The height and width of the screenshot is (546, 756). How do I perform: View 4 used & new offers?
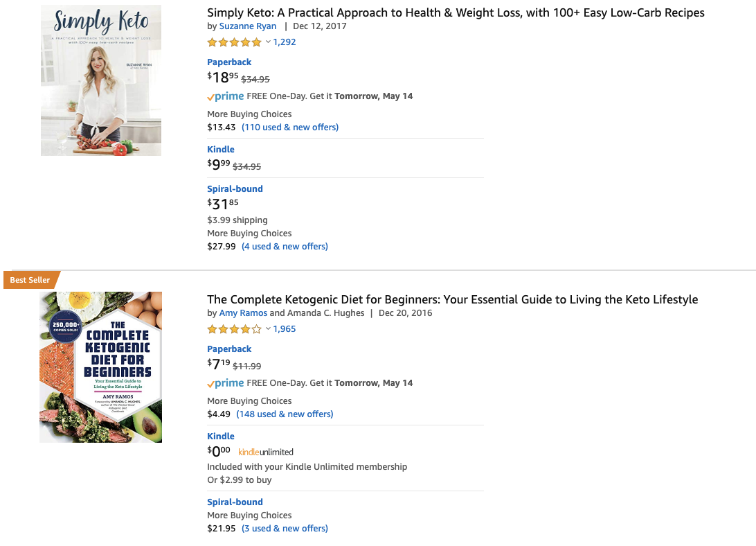pyautogui.click(x=285, y=246)
